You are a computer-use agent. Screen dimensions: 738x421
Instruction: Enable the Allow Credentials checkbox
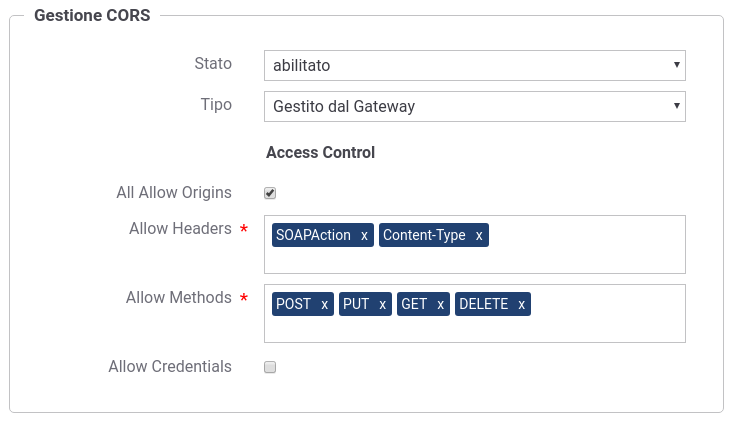click(270, 367)
